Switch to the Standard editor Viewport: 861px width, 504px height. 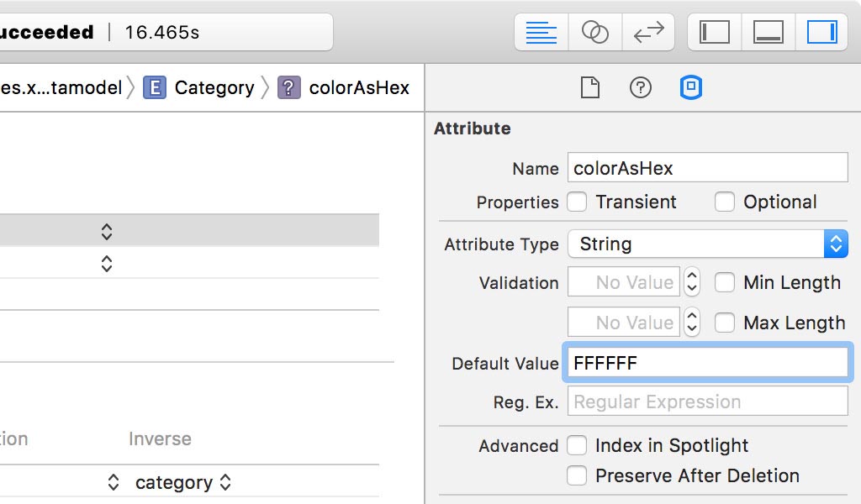click(x=541, y=32)
